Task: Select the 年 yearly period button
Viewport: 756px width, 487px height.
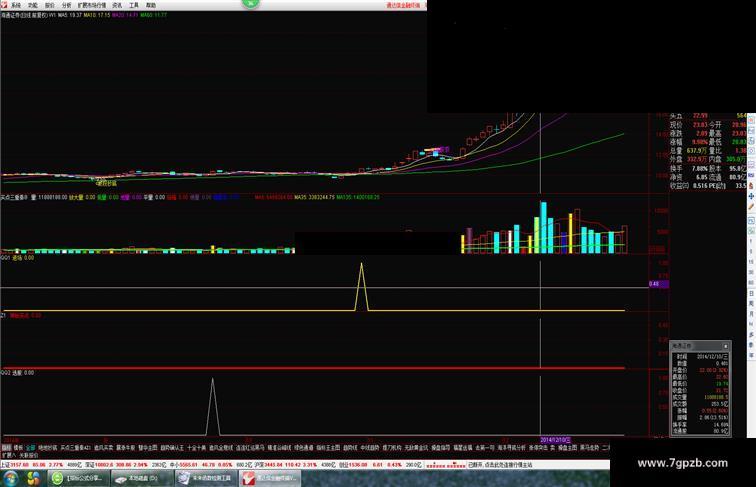Action: click(751, 355)
